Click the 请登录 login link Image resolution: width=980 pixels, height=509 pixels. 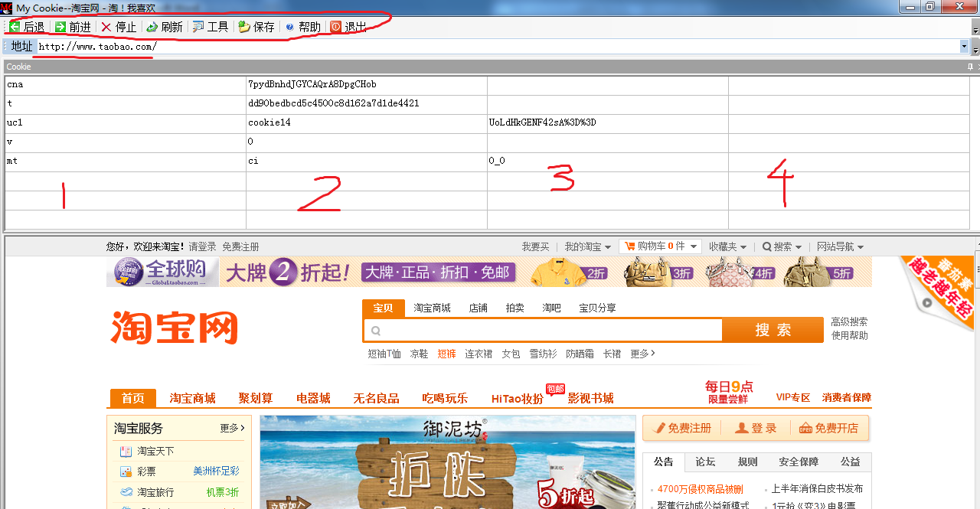click(x=203, y=246)
